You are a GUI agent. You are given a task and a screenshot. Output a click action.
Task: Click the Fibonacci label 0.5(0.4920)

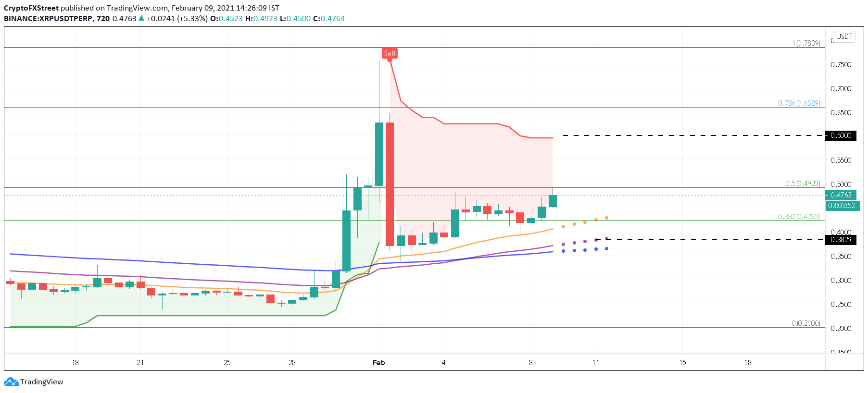pyautogui.click(x=803, y=184)
